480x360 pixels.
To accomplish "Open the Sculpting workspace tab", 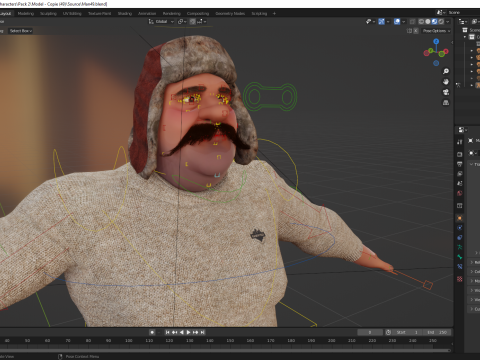I will click(48, 13).
